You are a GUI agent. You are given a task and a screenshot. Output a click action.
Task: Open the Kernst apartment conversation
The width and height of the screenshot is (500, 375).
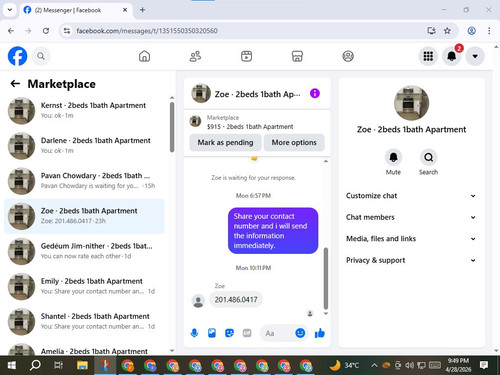84,110
